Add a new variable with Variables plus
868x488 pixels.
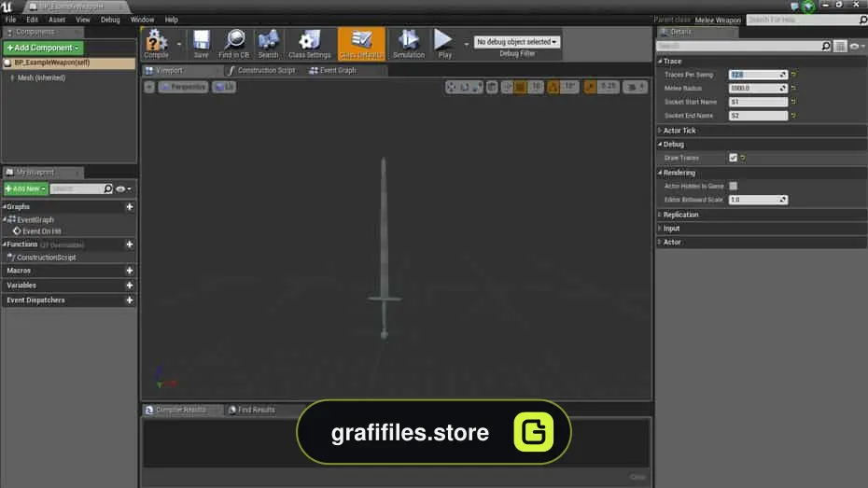(x=130, y=286)
